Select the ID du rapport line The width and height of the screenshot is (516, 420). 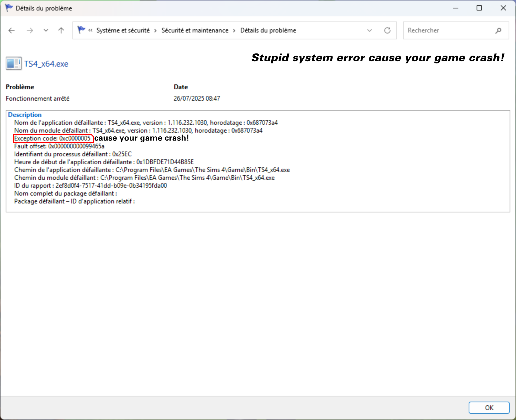click(91, 186)
